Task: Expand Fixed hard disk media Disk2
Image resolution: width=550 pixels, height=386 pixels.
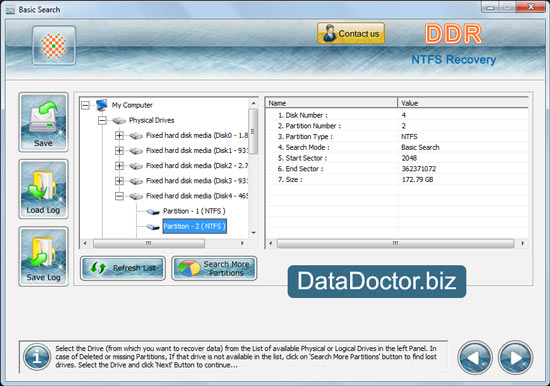Action: coord(119,166)
